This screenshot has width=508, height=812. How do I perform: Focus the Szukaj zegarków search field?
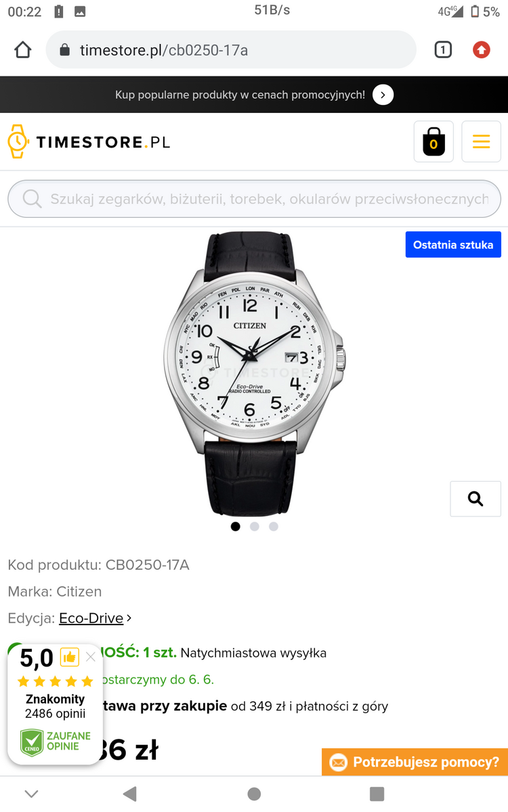click(x=254, y=199)
